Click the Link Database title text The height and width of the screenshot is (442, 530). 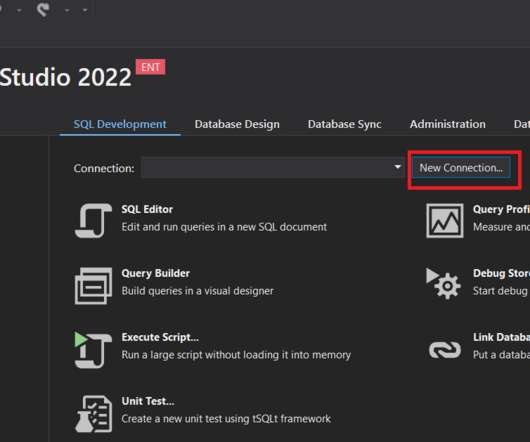click(x=501, y=337)
